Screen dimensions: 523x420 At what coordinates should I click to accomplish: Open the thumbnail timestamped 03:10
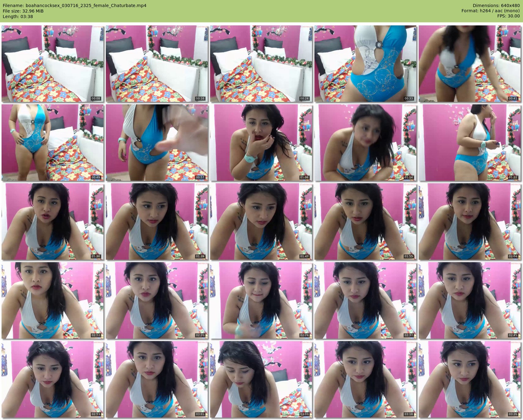tap(261, 379)
